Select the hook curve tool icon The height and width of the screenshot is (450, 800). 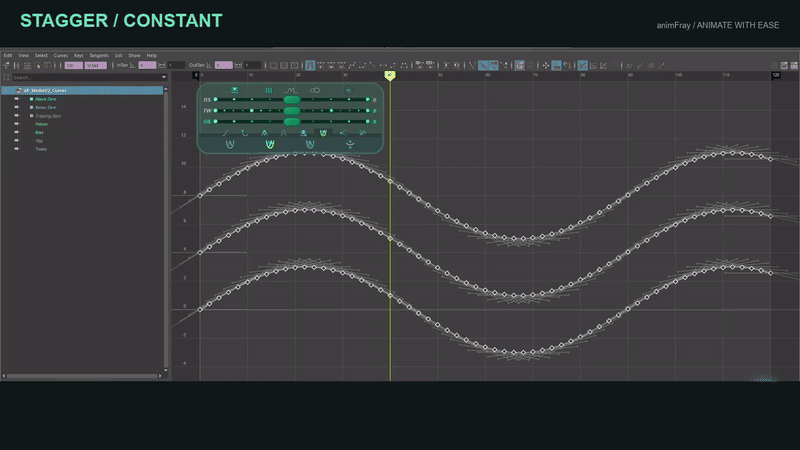(244, 133)
